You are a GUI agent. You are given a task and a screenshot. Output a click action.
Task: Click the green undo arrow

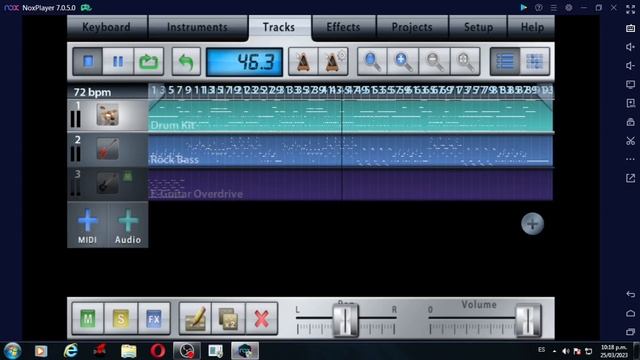pyautogui.click(x=186, y=62)
